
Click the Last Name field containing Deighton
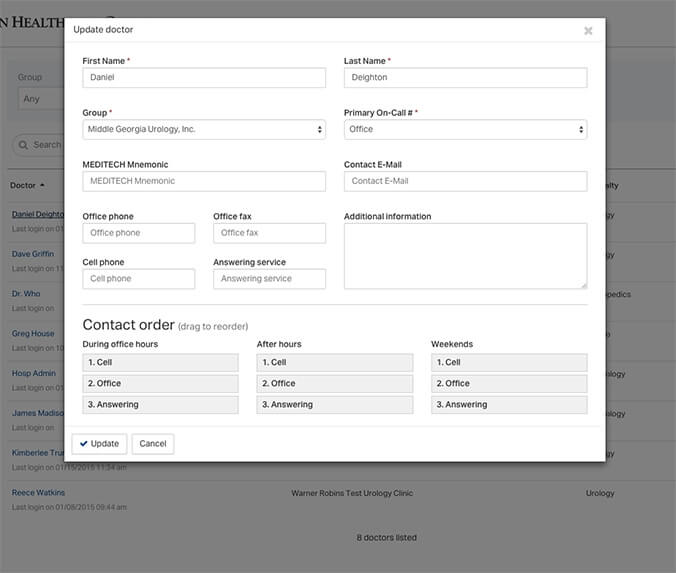[x=465, y=78]
